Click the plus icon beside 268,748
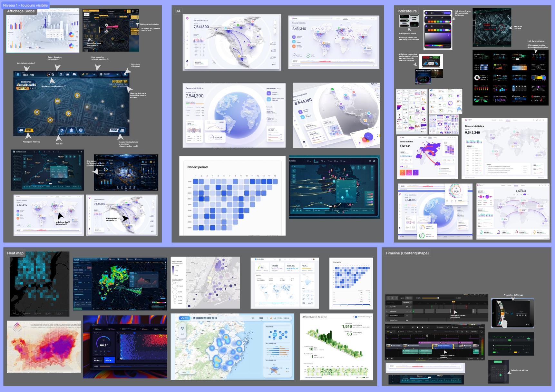The image size is (555, 392). click(x=118, y=74)
